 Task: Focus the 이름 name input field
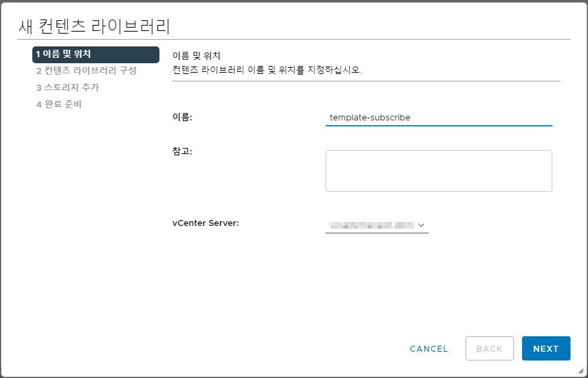click(x=439, y=118)
